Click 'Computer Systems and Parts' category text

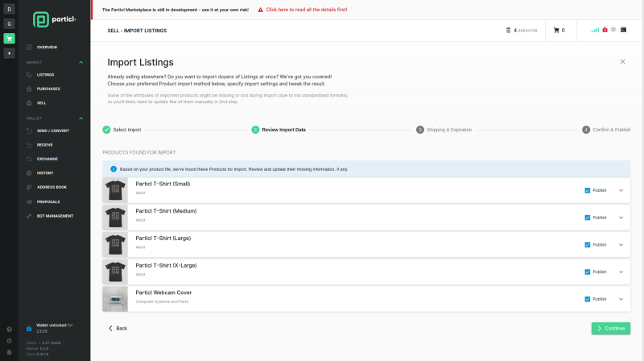tap(162, 301)
